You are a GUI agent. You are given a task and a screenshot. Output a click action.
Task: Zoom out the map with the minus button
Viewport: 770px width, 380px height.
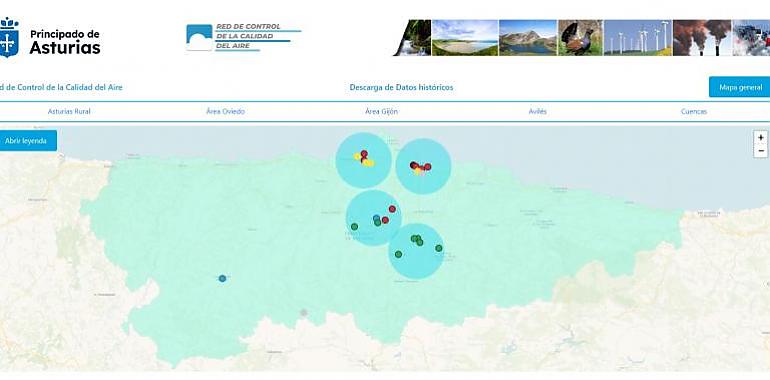tap(761, 151)
